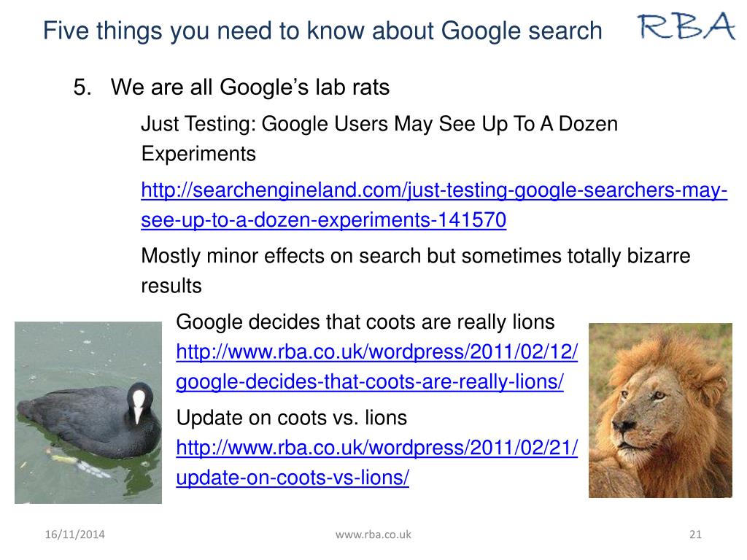Click google-decides-that-coots-are-really-lions link text
This screenshot has width=747, height=560.
[x=370, y=382]
